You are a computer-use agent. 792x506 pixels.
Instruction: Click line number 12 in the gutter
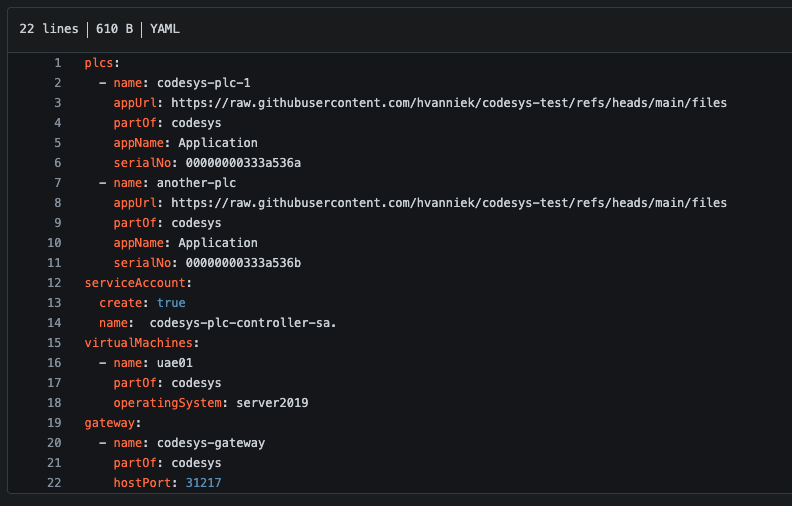(54, 283)
